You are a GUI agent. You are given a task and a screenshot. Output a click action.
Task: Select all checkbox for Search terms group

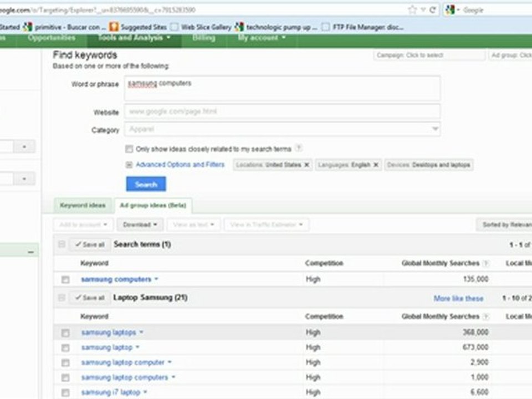pyautogui.click(x=62, y=244)
